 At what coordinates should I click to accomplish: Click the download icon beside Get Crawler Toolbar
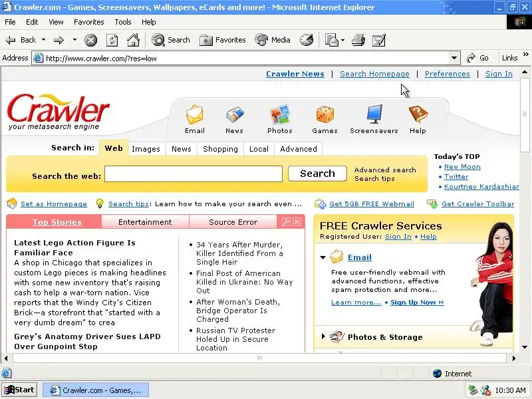tap(432, 203)
